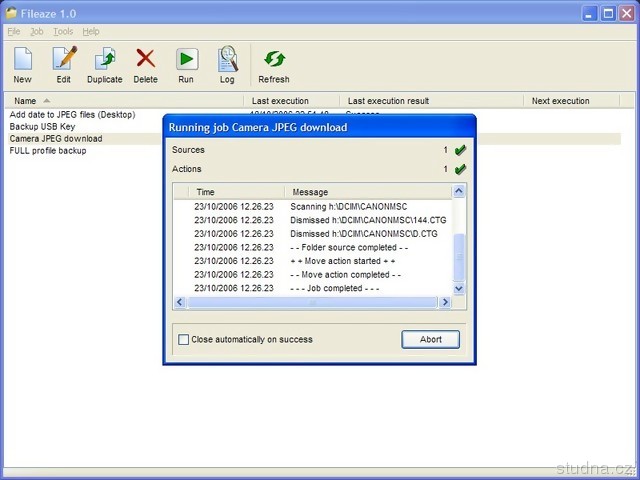Click the Sources green checkmark icon
This screenshot has height=480, width=640.
(460, 150)
